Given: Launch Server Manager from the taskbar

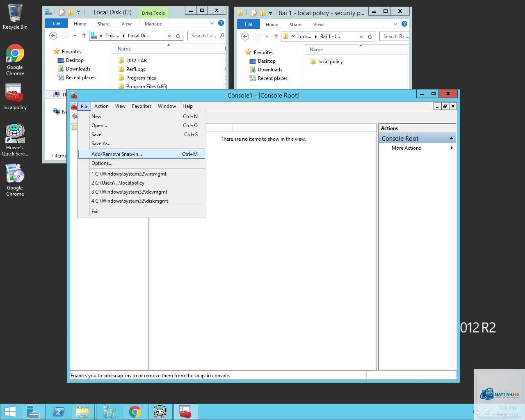Looking at the screenshot, I should (x=32, y=412).
